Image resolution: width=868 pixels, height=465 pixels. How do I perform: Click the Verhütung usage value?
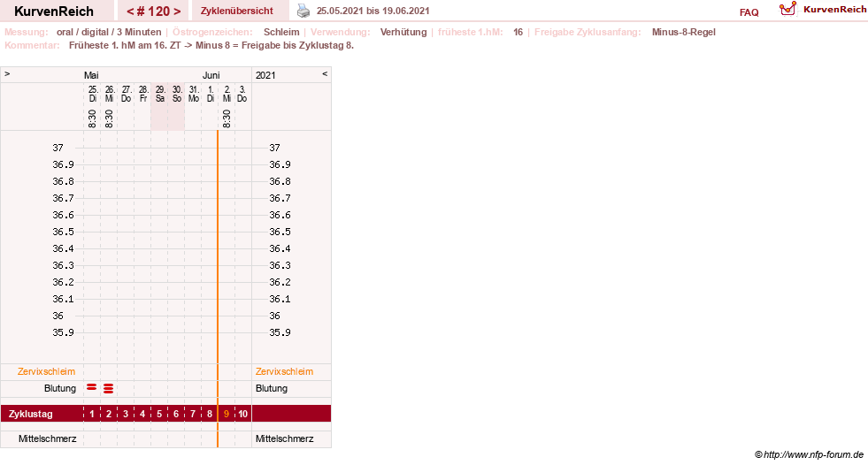pyautogui.click(x=403, y=32)
